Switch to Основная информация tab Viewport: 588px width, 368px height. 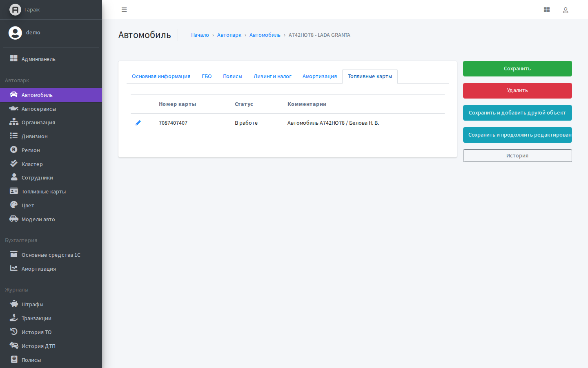point(161,76)
